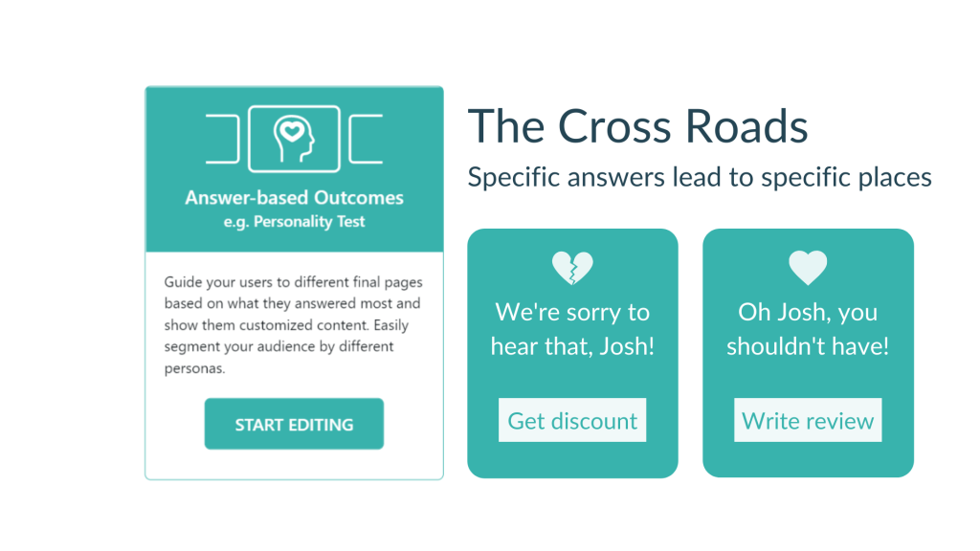Click the whole heart icon above 'Oh Josh'
The width and height of the screenshot is (980, 551).
tap(808, 268)
